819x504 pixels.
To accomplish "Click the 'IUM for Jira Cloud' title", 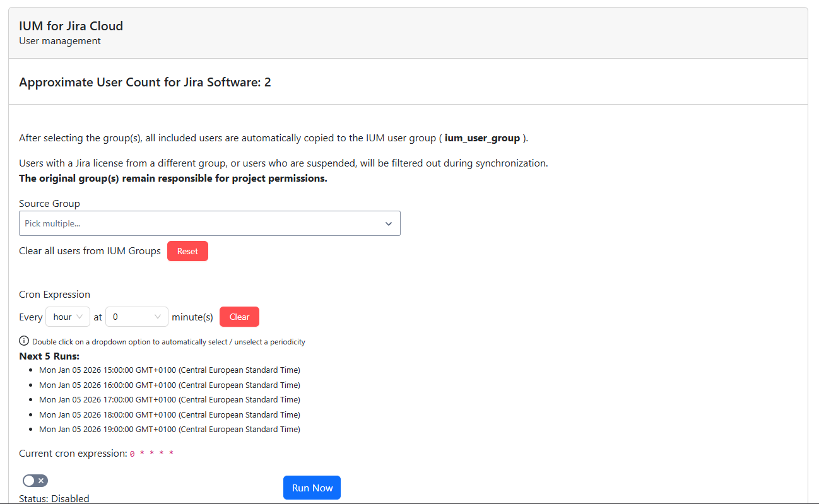I will (x=71, y=26).
